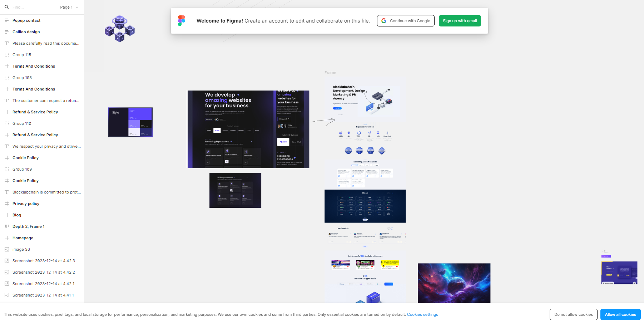Viewport: 644px width, 323px height.
Task: Select the Privacy policy frame layer
Action: click(26, 204)
